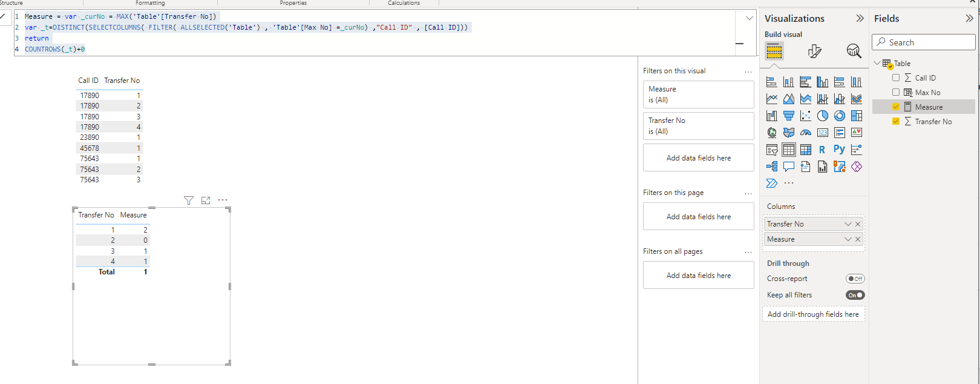Viewport: 980px width, 384px height.
Task: Click the filter icon on the visual header
Action: click(x=189, y=200)
